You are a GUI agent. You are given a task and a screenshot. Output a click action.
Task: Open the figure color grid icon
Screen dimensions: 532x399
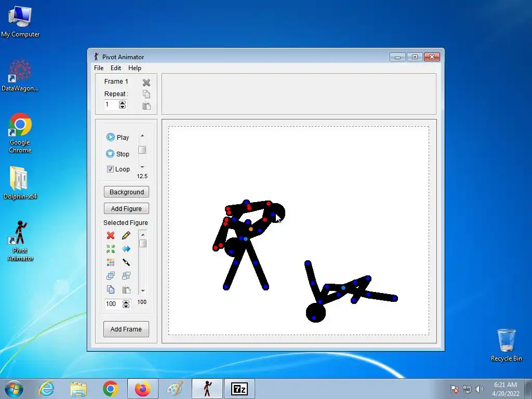coord(111,262)
